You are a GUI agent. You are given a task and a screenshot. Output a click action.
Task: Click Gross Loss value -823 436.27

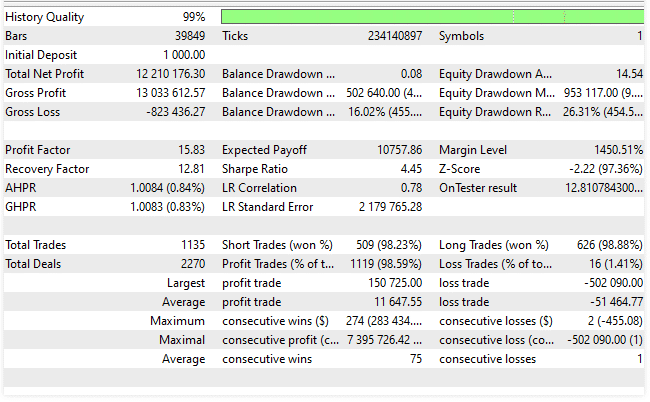[175, 112]
